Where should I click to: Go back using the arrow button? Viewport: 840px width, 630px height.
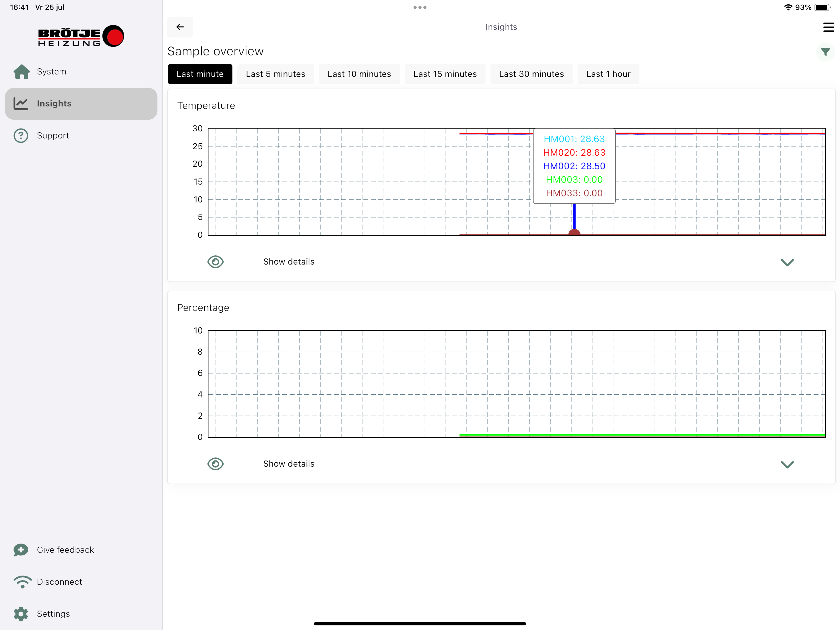point(180,27)
